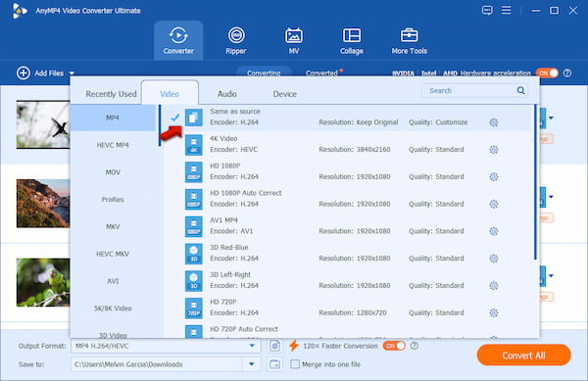This screenshot has height=381, width=588.
Task: Select the 3D Red-Blue format icon
Action: (x=193, y=254)
